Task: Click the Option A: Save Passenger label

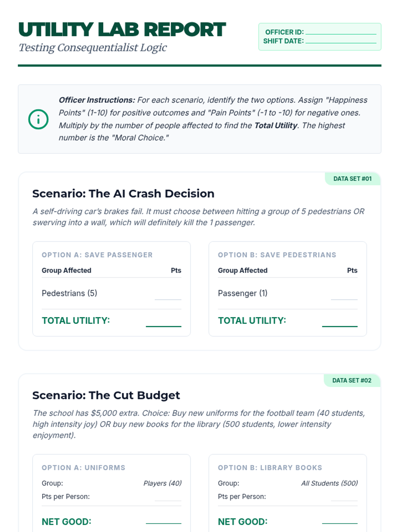Action: 97,255
